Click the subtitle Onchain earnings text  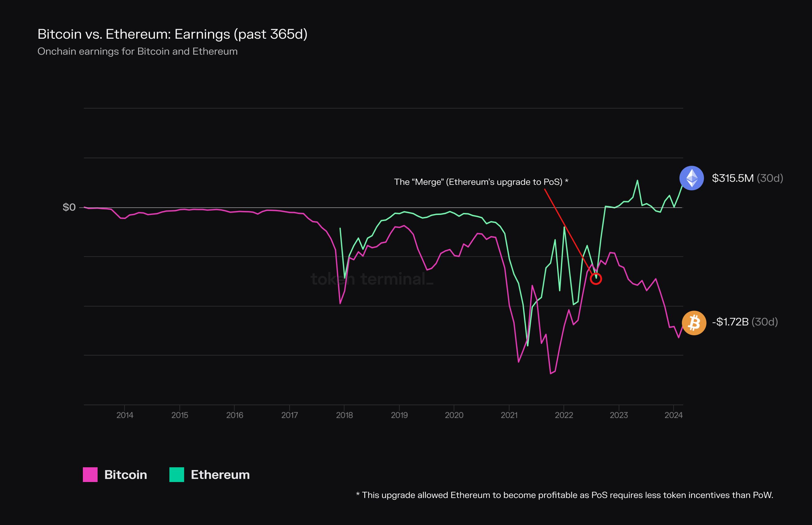click(137, 51)
